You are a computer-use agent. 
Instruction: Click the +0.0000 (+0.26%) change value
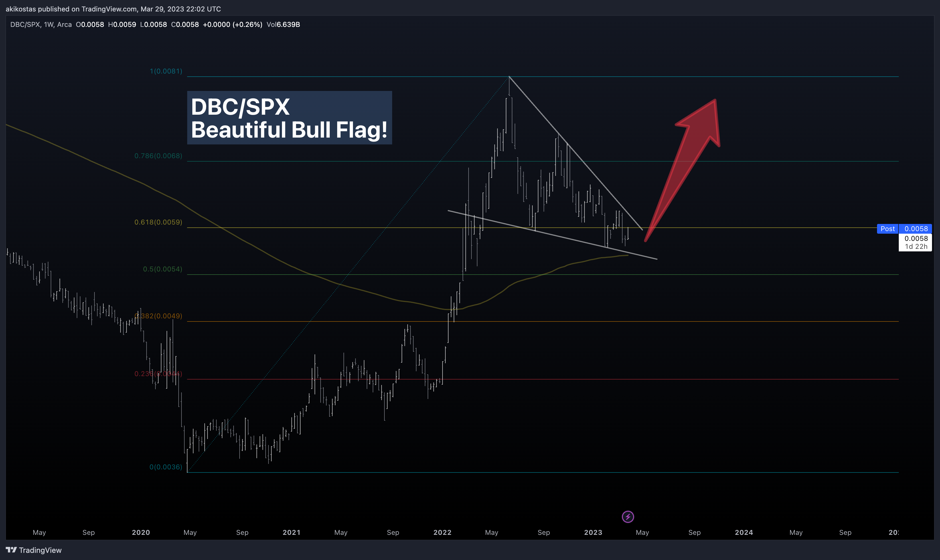click(x=232, y=25)
